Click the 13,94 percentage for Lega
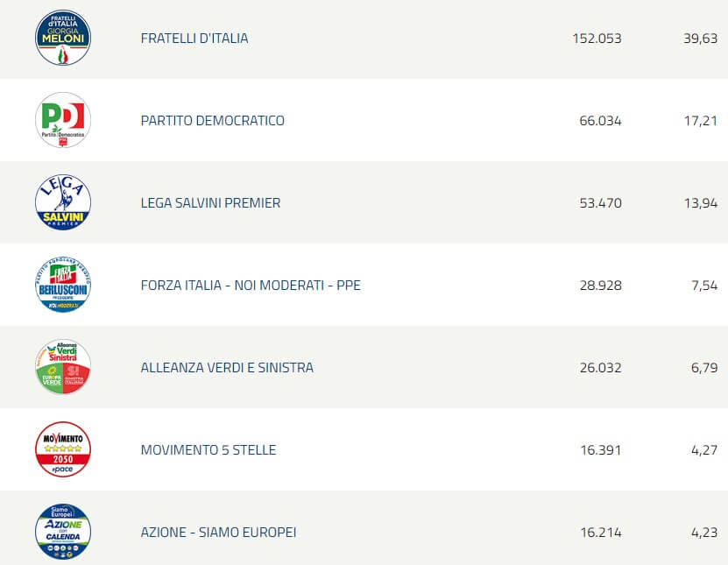The width and height of the screenshot is (728, 565). 700,203
